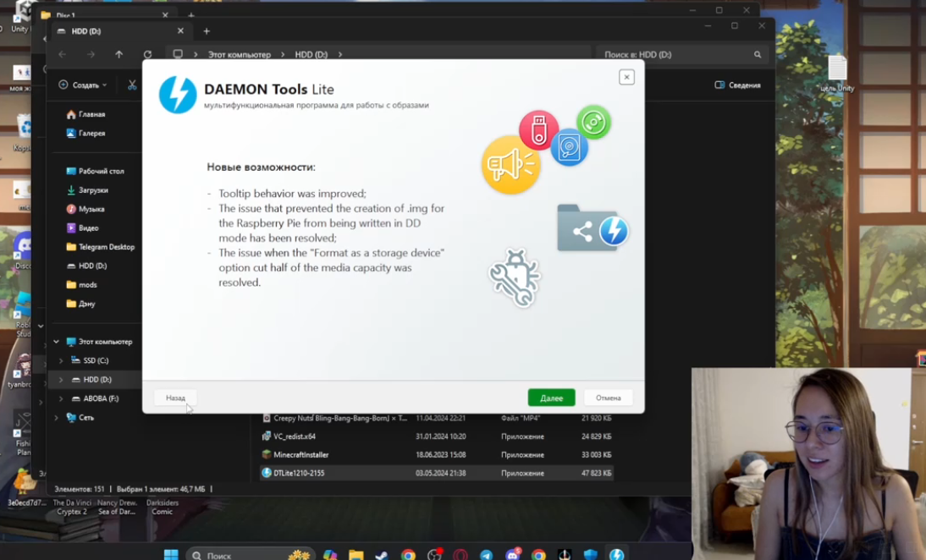Open Opera browser from taskbar
The image size is (926, 560).
(x=460, y=555)
